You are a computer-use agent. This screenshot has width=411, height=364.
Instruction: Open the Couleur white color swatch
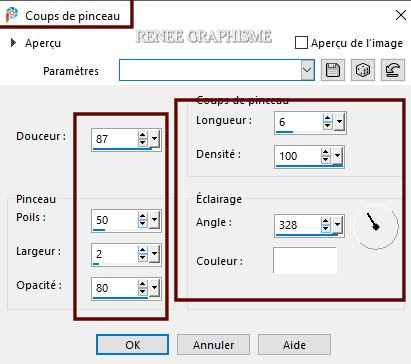click(x=305, y=260)
